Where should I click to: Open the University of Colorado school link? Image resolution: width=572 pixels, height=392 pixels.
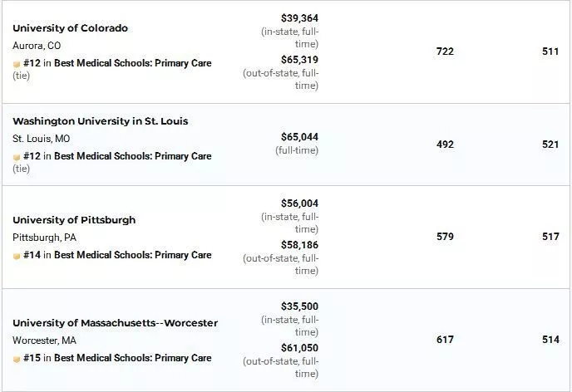point(70,28)
